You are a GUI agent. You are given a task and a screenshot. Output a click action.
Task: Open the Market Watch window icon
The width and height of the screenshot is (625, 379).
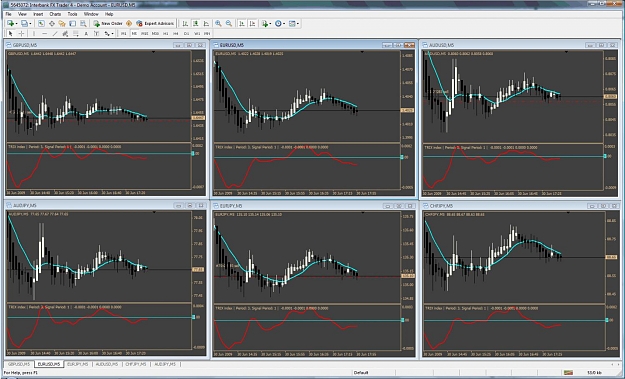[x=41, y=24]
